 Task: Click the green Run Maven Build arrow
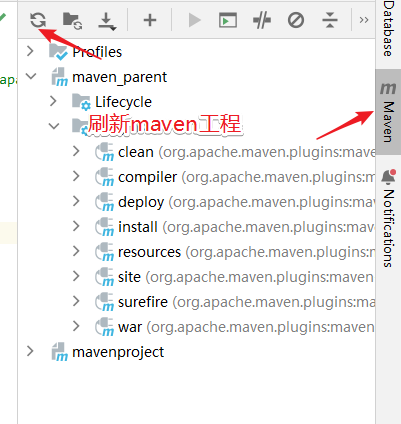(x=194, y=20)
